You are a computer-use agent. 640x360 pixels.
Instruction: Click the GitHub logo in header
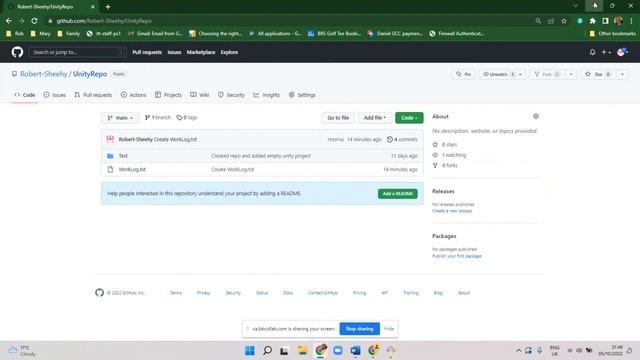(17, 52)
